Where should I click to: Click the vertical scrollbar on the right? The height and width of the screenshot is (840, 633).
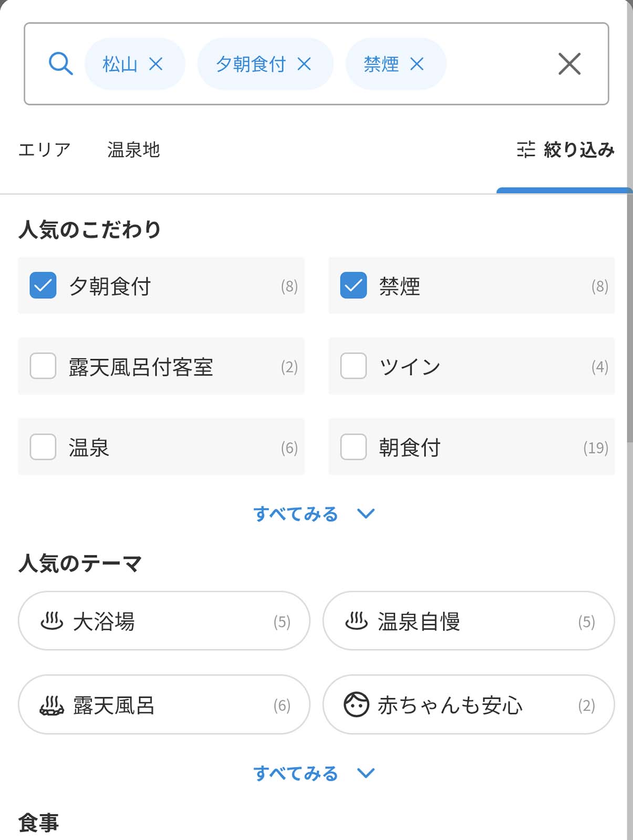coord(629,315)
